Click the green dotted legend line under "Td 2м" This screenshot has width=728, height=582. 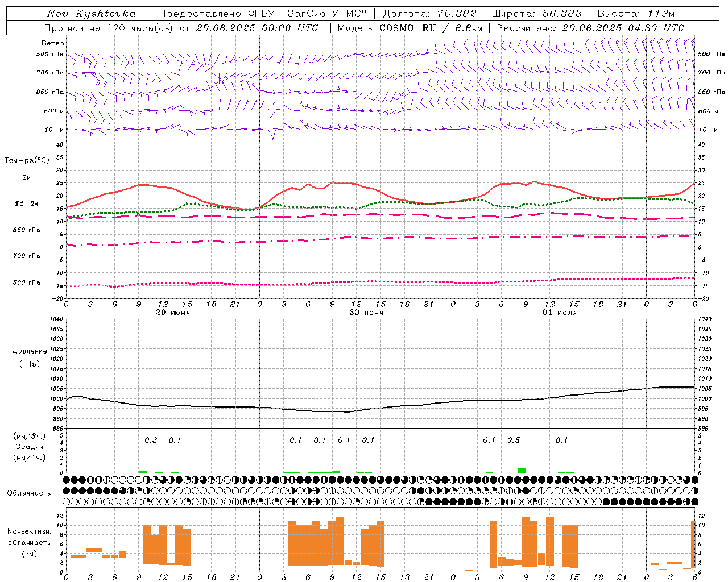click(x=26, y=210)
